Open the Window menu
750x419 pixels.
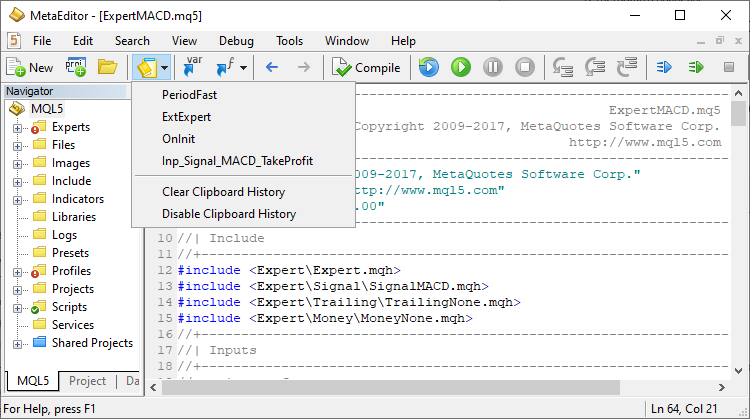[x=347, y=41]
